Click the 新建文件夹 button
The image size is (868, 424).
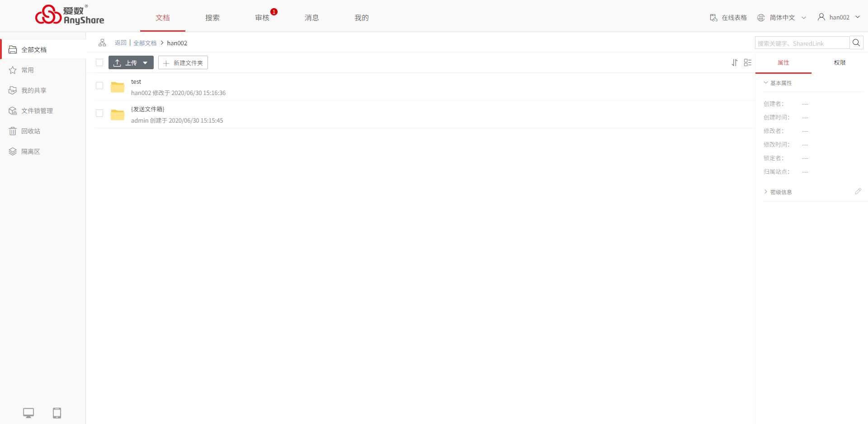point(183,62)
